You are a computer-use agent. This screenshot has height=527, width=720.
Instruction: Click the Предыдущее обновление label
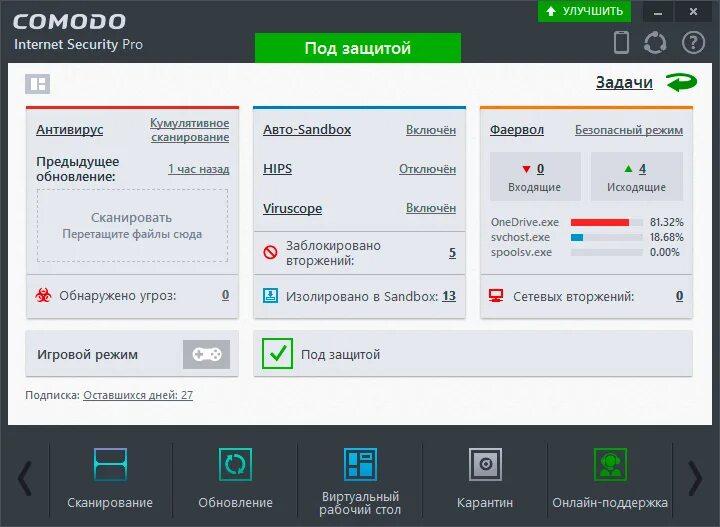click(x=78, y=169)
